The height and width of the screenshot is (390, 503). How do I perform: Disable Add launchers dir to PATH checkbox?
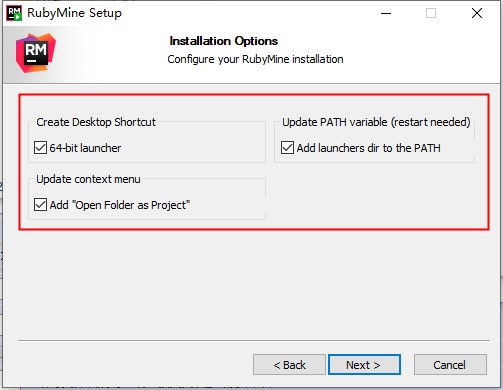(287, 147)
